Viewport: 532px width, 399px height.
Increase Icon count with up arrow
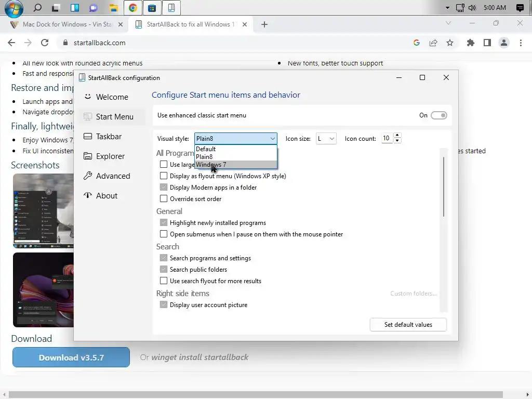397,136
